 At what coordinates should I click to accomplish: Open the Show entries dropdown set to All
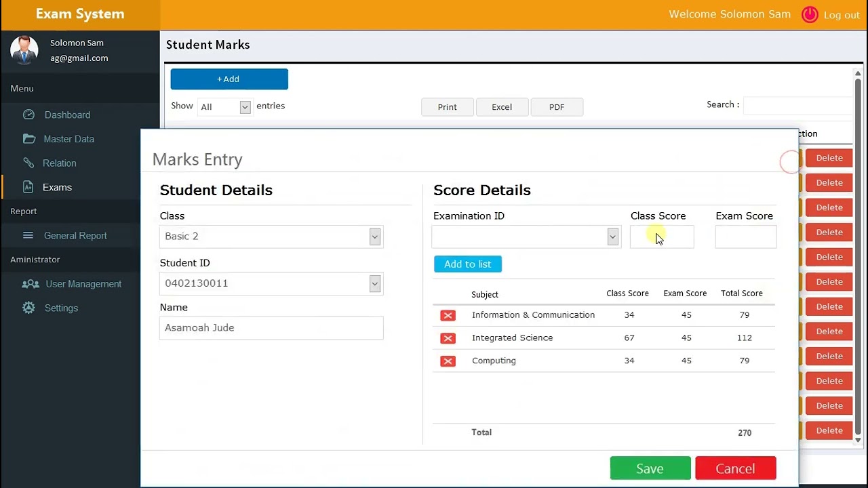(x=224, y=106)
